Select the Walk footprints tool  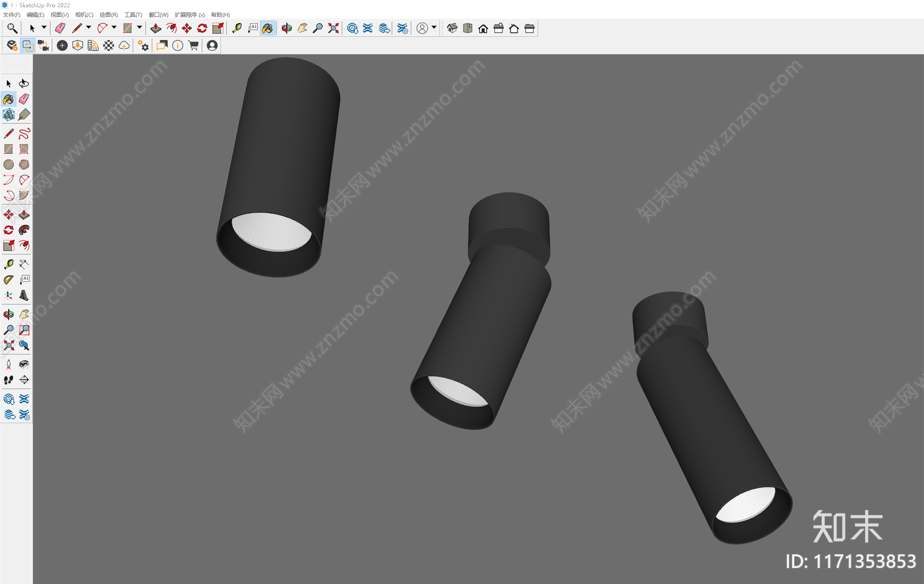click(x=9, y=380)
